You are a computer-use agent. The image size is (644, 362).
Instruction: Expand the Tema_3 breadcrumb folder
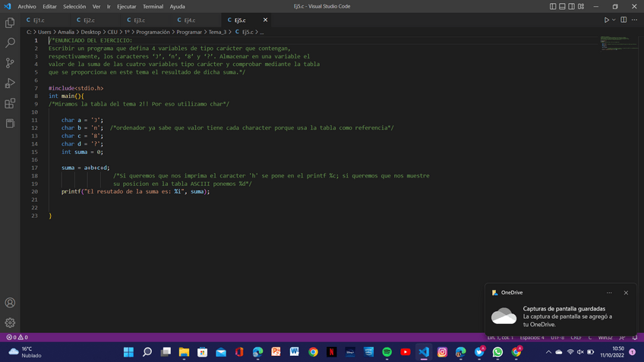pyautogui.click(x=217, y=32)
